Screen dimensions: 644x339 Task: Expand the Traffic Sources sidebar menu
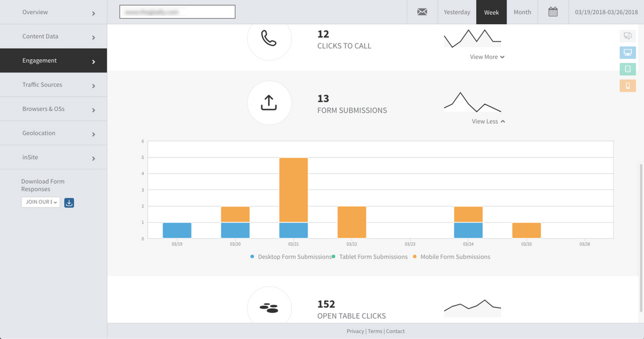click(53, 85)
